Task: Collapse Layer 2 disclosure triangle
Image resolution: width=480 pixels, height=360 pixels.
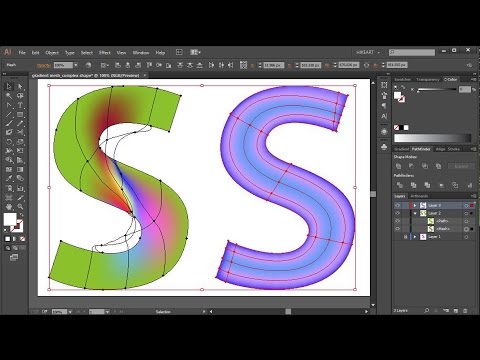Action: pos(415,213)
